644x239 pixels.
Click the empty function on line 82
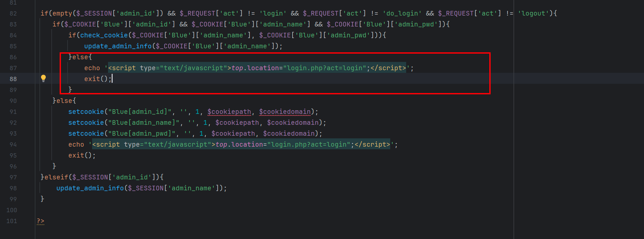coord(62,14)
